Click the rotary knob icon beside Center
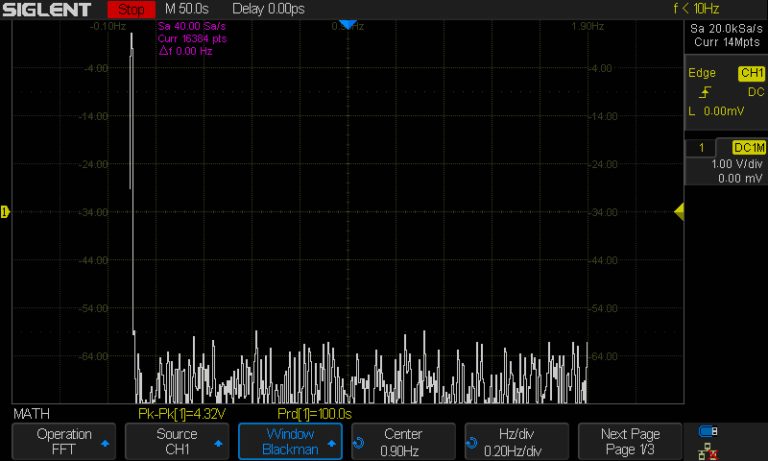The image size is (768, 461). [x=359, y=441]
